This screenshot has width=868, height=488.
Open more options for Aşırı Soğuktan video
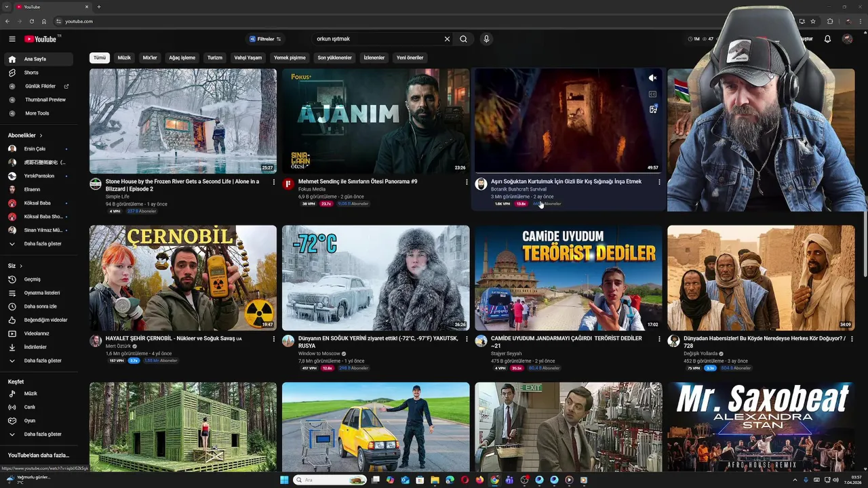(659, 182)
